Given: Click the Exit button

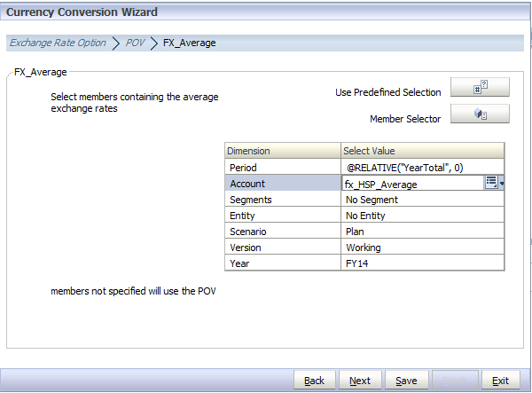Looking at the screenshot, I should coord(500,381).
